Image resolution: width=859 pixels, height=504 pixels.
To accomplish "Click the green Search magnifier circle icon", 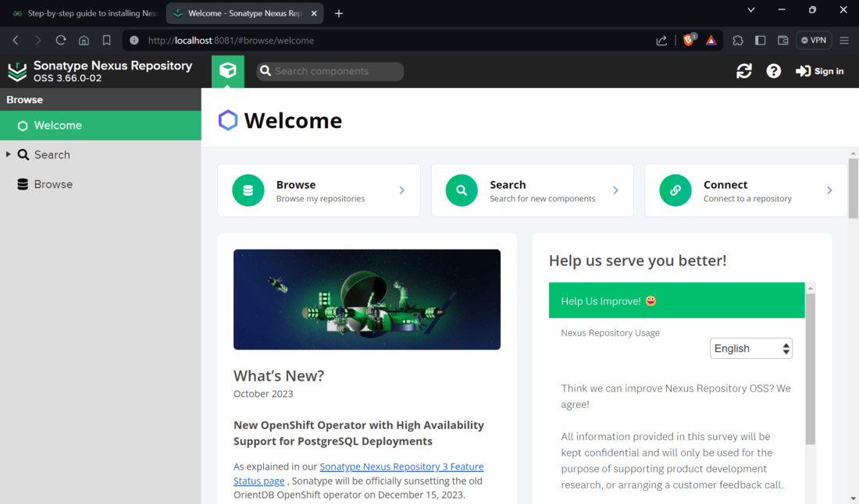I will 462,190.
